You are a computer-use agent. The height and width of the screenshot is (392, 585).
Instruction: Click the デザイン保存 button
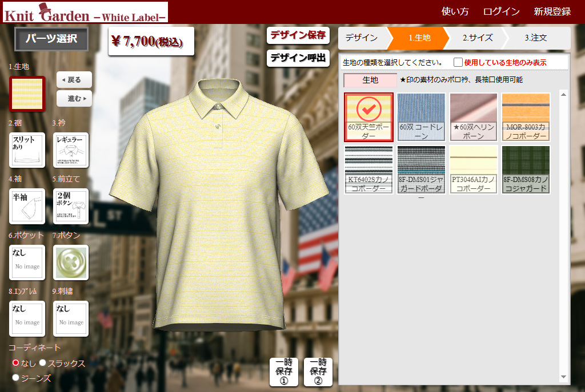[x=298, y=35]
